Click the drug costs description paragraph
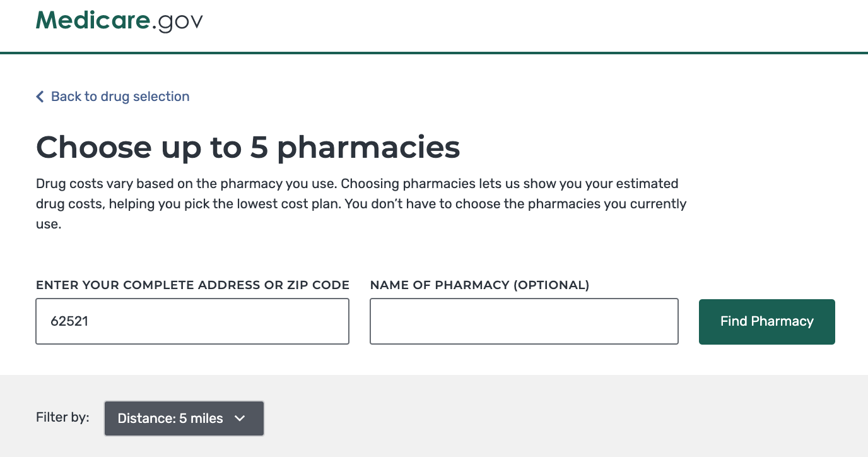Image resolution: width=868 pixels, height=457 pixels. tap(361, 204)
